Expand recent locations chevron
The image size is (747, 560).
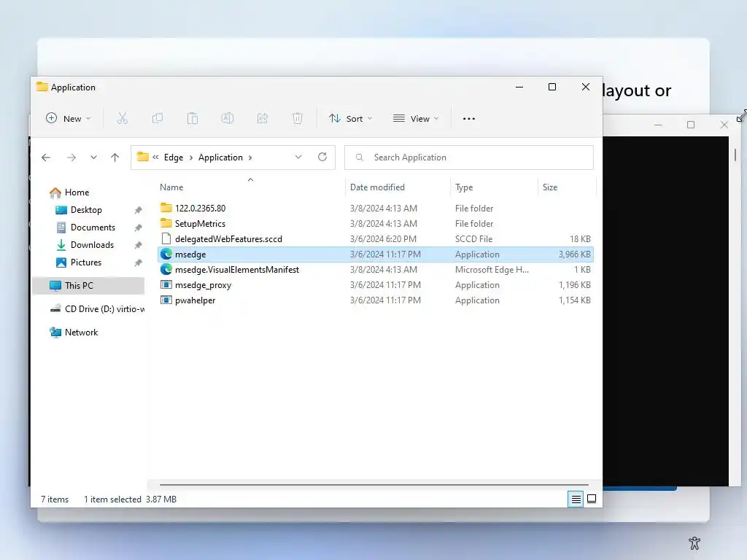(94, 157)
